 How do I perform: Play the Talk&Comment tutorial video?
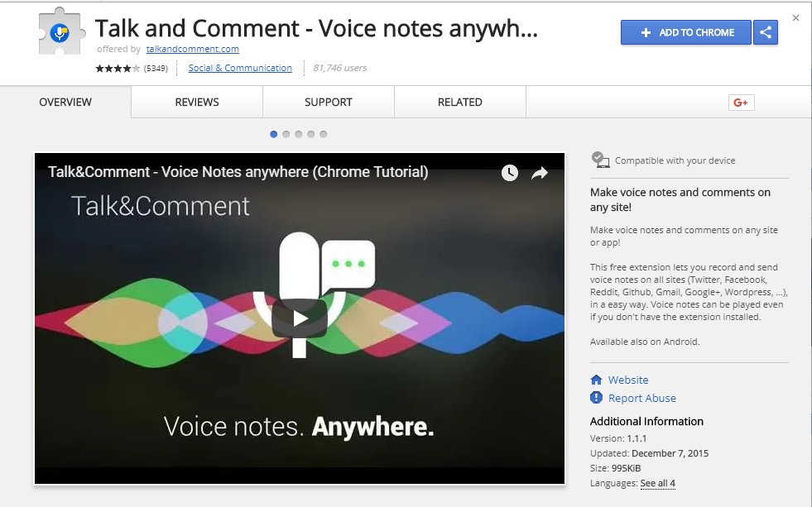(300, 318)
